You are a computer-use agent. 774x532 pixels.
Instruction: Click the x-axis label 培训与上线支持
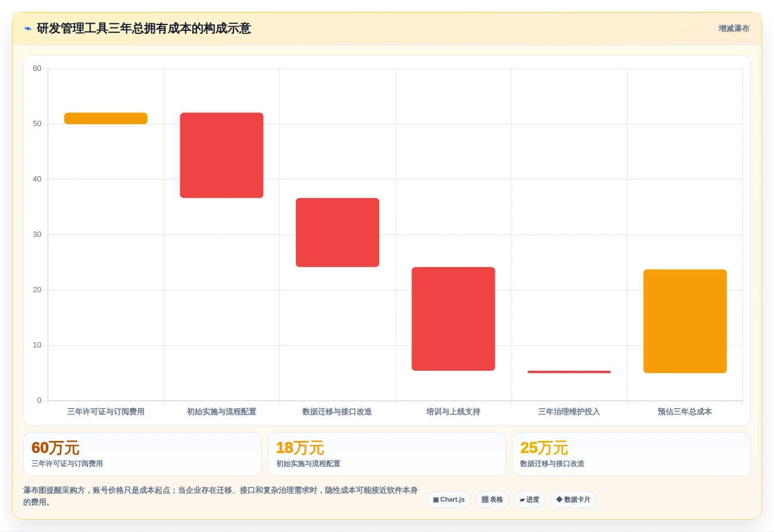[453, 412]
